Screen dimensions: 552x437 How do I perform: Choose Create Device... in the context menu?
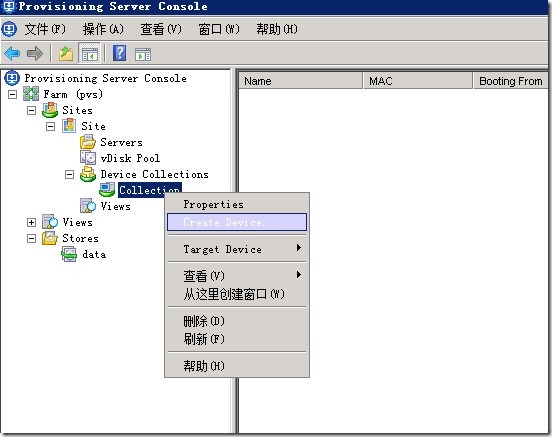click(x=237, y=222)
